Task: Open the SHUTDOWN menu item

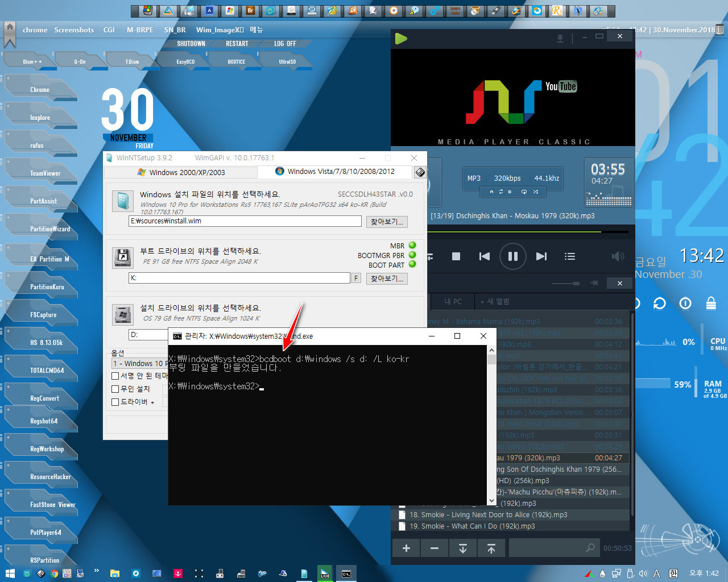Action: point(191,44)
